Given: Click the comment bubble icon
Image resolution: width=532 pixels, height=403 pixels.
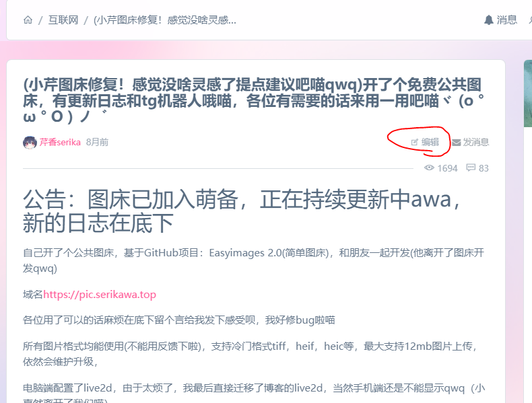Looking at the screenshot, I should click(x=471, y=168).
